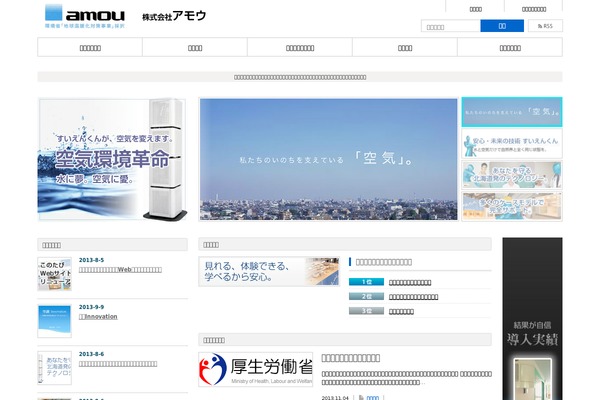
Task: Open the second header utility link above the RSS button
Action: pyautogui.click(x=534, y=9)
